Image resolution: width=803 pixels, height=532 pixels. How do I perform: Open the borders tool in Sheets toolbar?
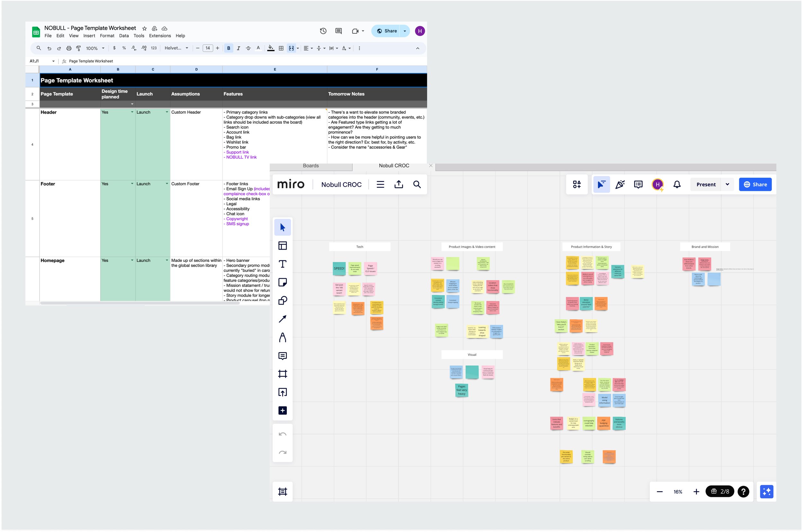click(281, 48)
